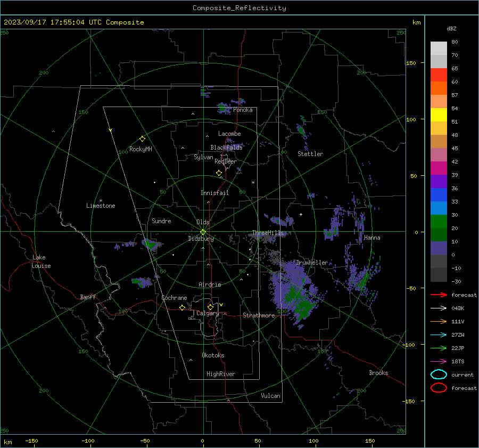Pick the green 22JP arrow icon

[439, 348]
